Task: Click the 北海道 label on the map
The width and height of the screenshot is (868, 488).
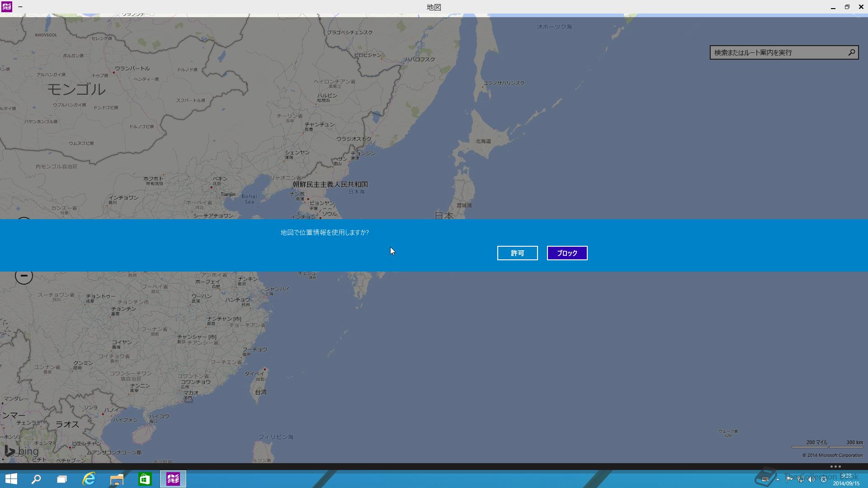Action: click(x=483, y=141)
